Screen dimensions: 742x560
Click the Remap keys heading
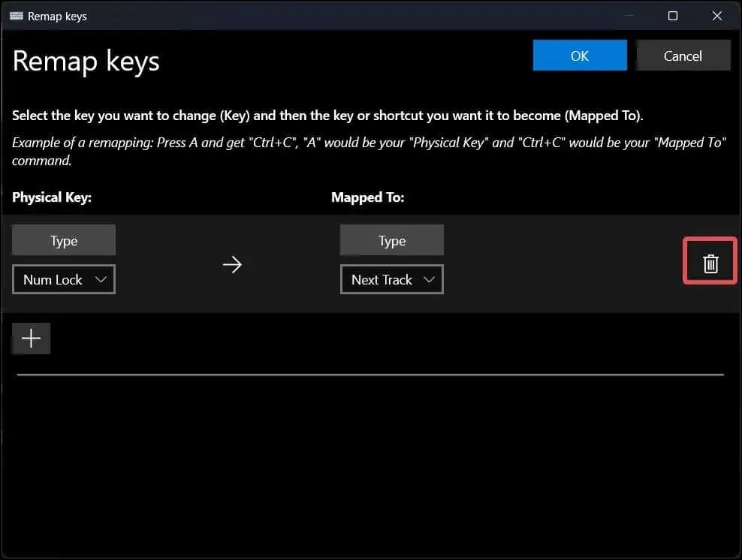86,62
